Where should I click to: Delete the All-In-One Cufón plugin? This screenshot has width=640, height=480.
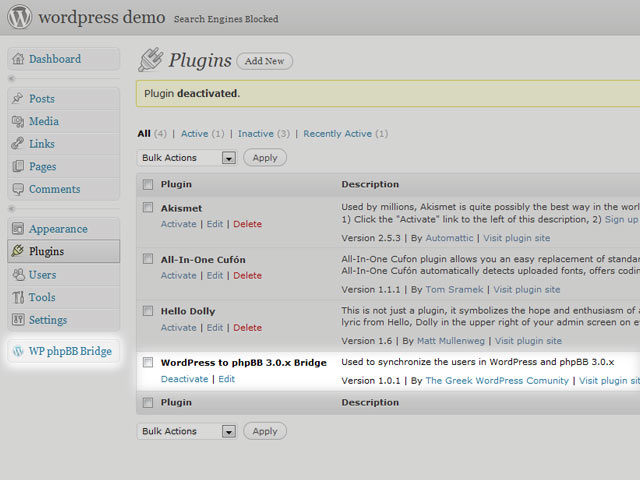coord(247,276)
